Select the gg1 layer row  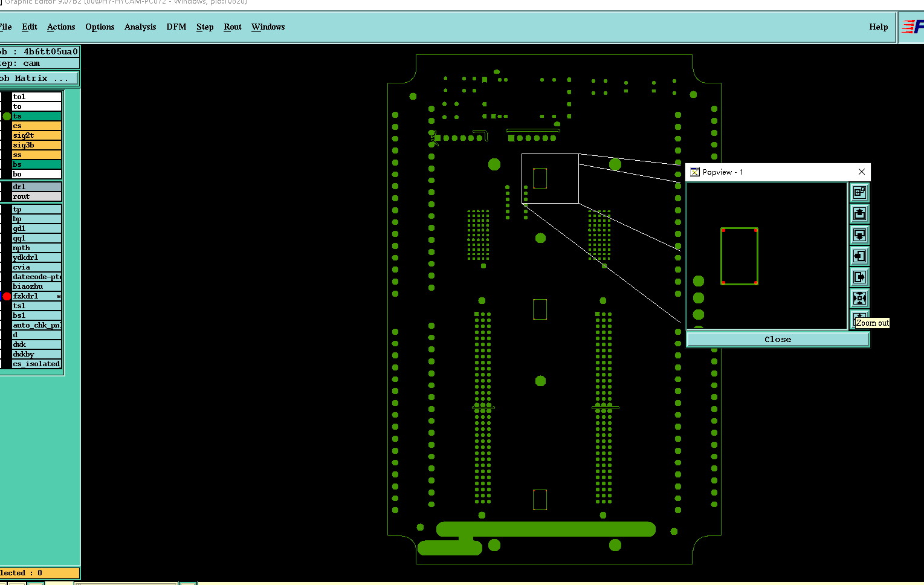tap(37, 238)
